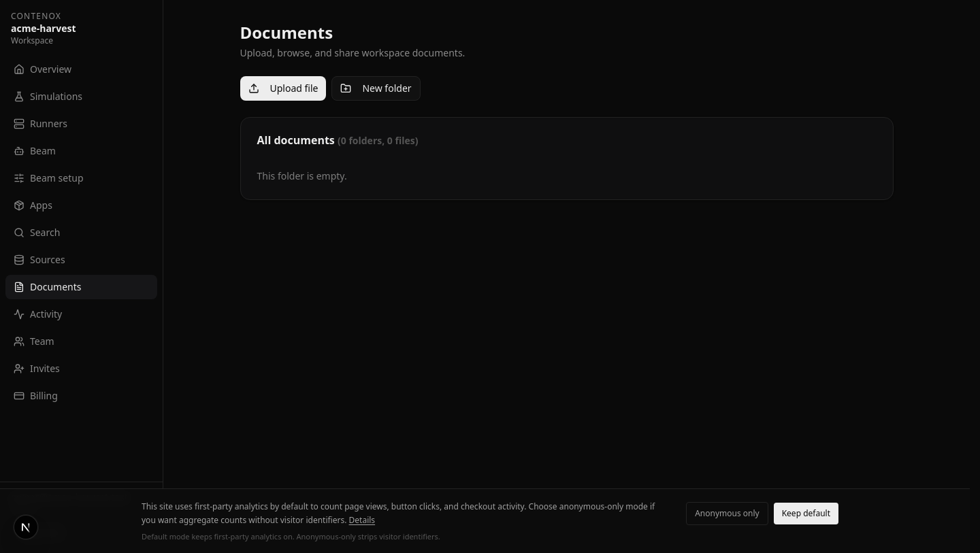Go to the Invites label in the sidebar
Screen dimensions: 980x553
45,369
